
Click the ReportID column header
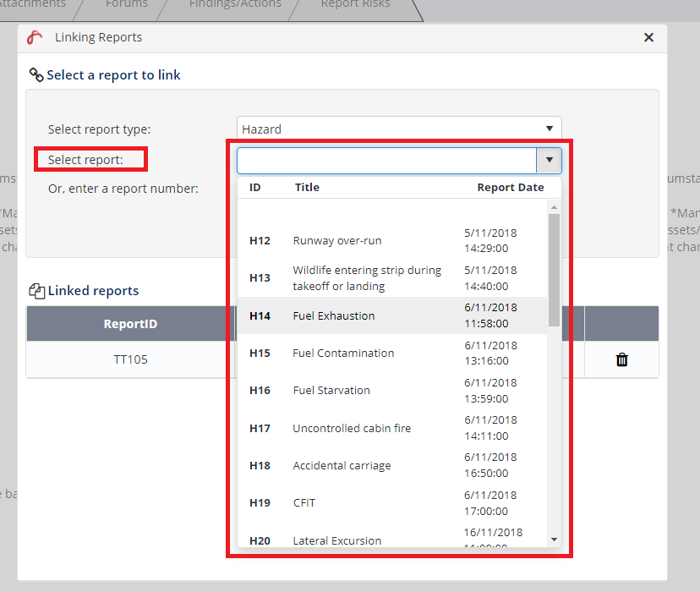coord(130,324)
